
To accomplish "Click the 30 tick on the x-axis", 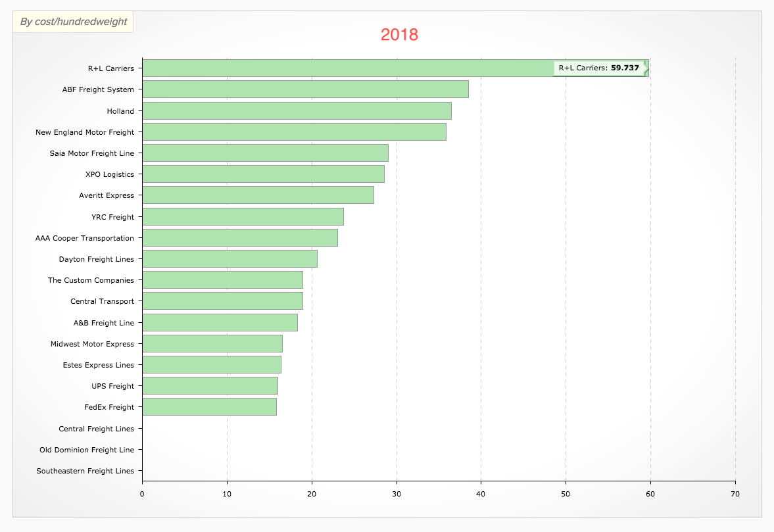I will click(x=397, y=494).
